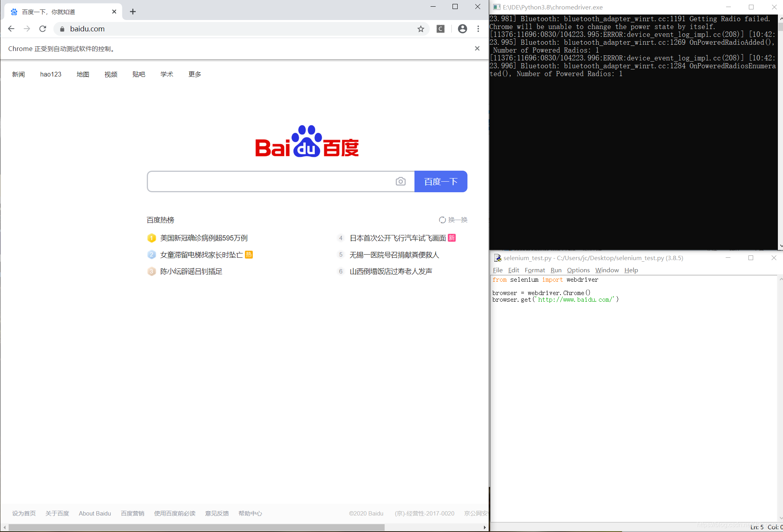Open the hao123 link
The image size is (783, 532).
[51, 74]
